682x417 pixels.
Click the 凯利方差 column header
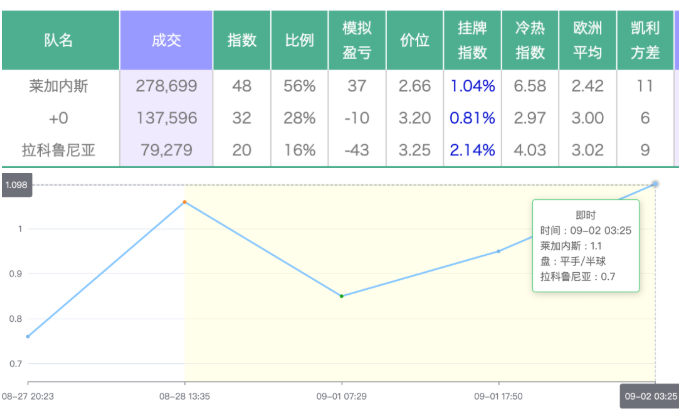point(645,40)
